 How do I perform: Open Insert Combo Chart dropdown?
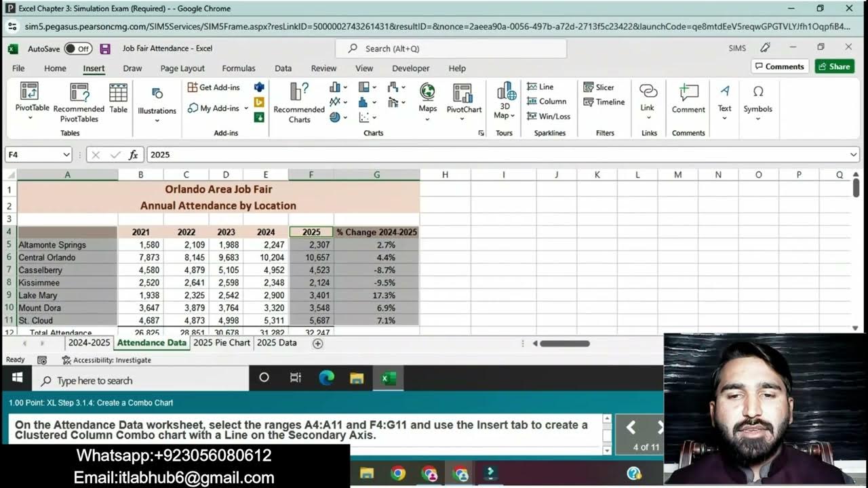396,102
